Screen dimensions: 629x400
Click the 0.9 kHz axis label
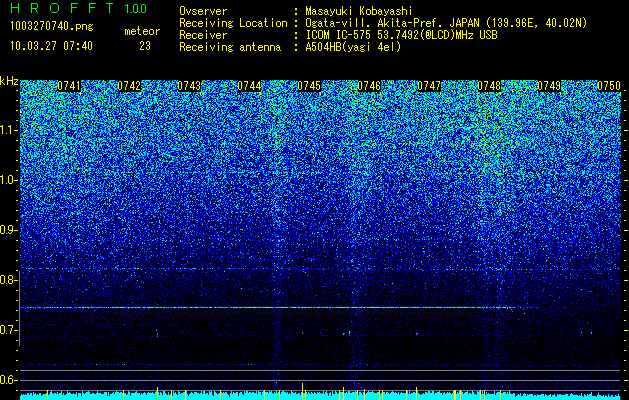coord(8,230)
